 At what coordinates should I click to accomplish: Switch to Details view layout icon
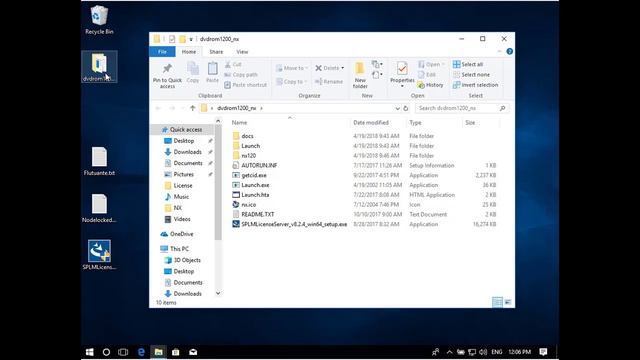(497, 302)
